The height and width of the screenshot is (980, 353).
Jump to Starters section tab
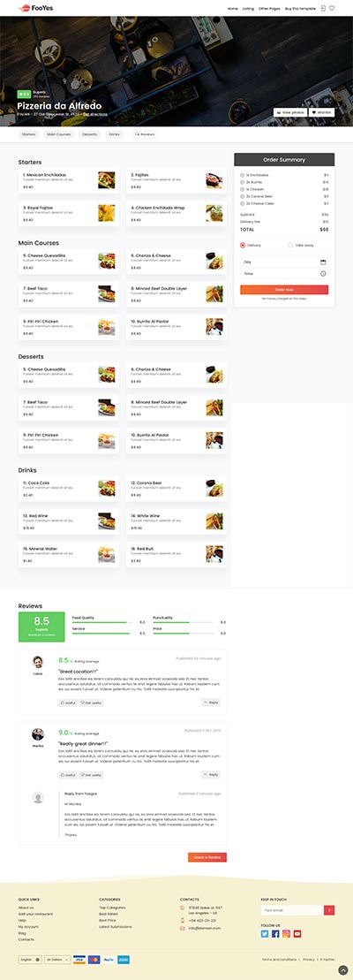pos(28,134)
